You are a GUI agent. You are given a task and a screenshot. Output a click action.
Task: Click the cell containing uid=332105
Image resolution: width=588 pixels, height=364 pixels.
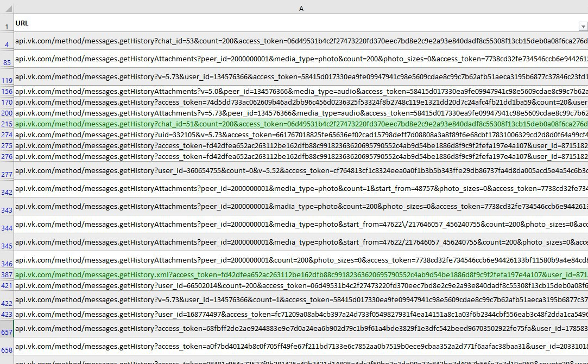[x=301, y=135]
